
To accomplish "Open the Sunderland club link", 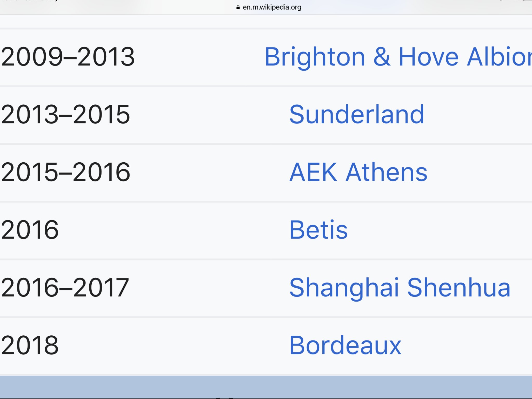I will 357,114.
